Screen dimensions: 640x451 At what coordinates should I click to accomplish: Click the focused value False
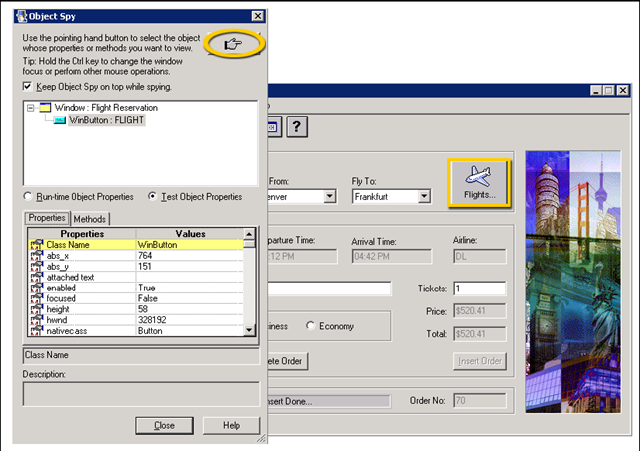point(190,298)
